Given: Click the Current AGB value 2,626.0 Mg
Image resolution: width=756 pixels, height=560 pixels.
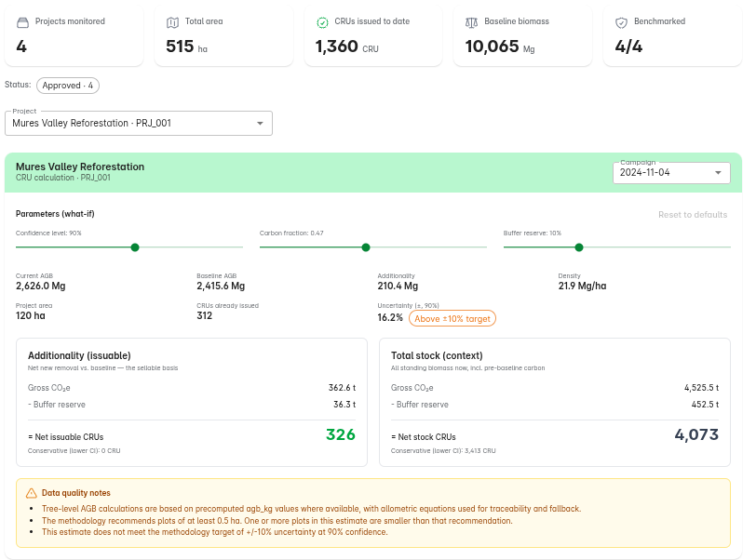Looking at the screenshot, I should click(x=41, y=286).
